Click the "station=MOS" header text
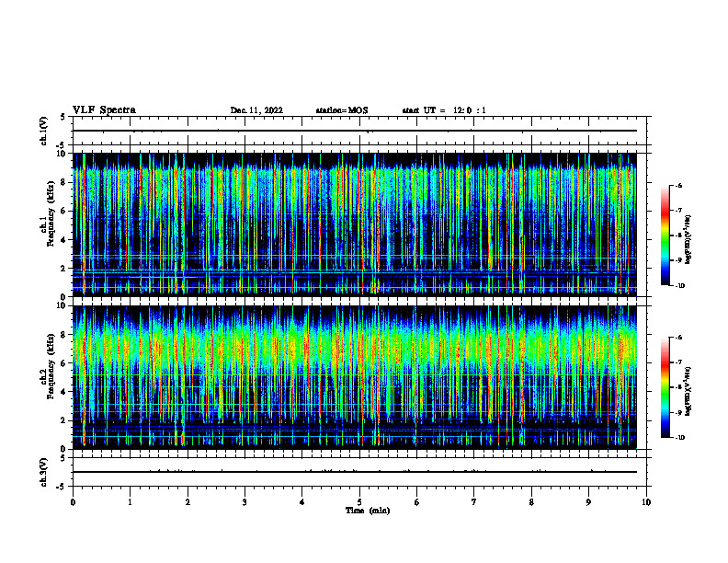Image resolution: width=728 pixels, height=563 pixels. (x=342, y=110)
